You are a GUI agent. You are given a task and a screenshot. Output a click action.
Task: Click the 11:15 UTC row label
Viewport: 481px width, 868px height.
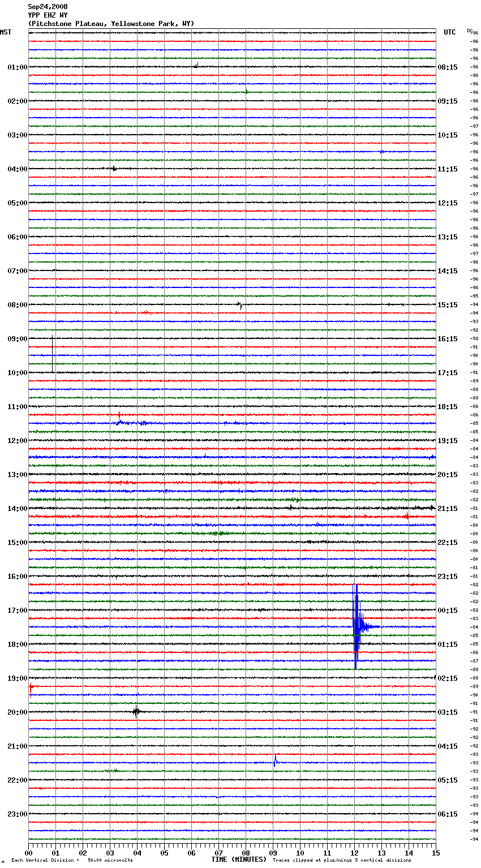448,169
